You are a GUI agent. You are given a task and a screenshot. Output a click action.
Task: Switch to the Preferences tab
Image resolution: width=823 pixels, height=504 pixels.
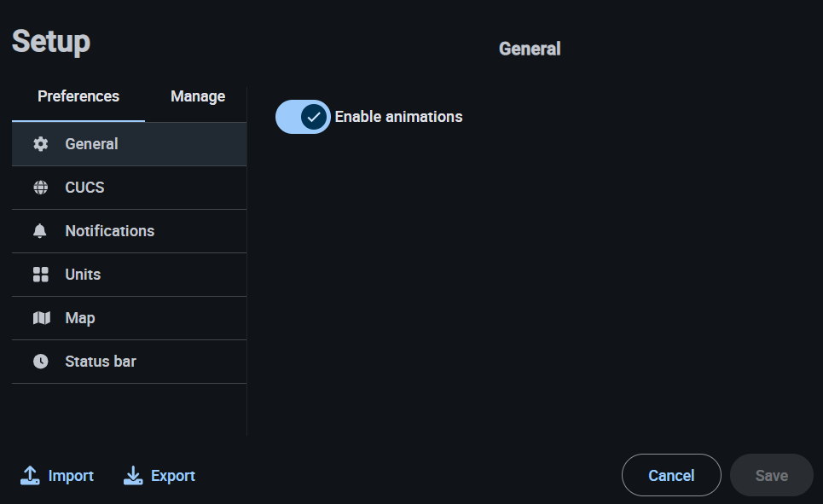[x=78, y=96]
